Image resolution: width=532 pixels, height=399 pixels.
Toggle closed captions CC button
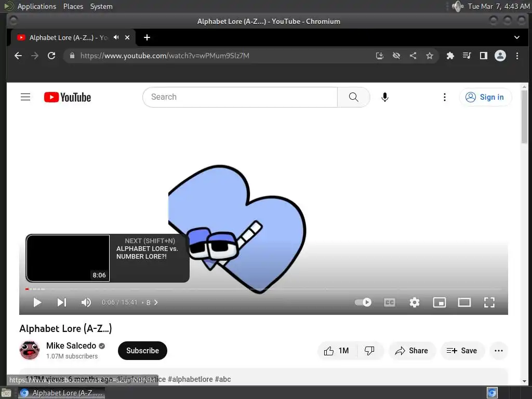pyautogui.click(x=390, y=302)
